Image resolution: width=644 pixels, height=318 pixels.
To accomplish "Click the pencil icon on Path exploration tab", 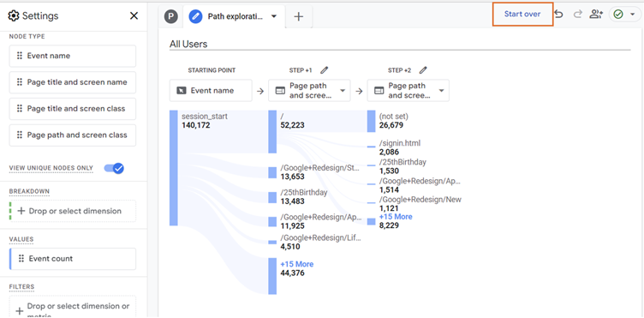I will tap(195, 16).
